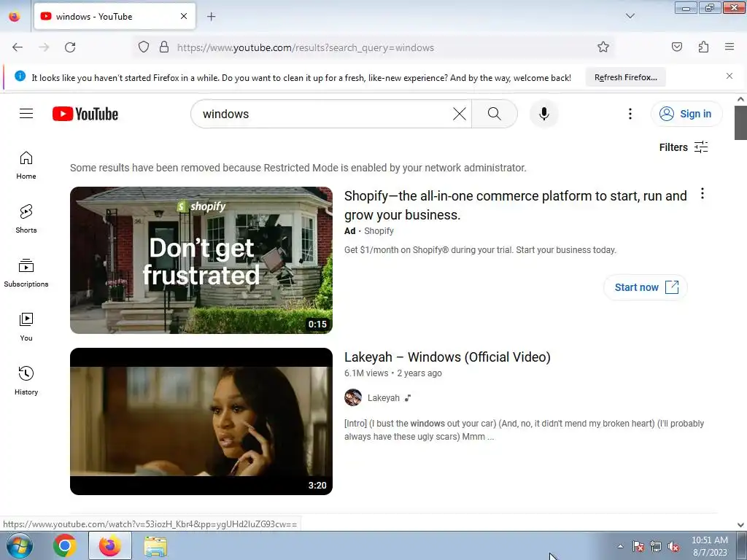
Task: Select the windows - YouTube tab
Action: coord(115,17)
